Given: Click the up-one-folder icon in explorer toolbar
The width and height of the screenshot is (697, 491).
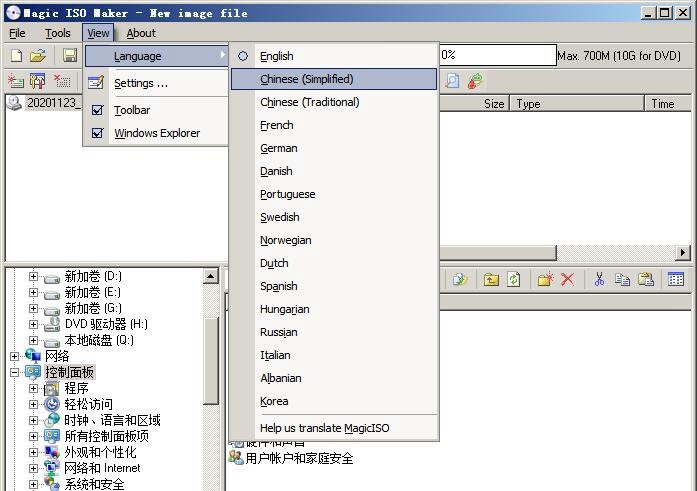Looking at the screenshot, I should coord(491,279).
